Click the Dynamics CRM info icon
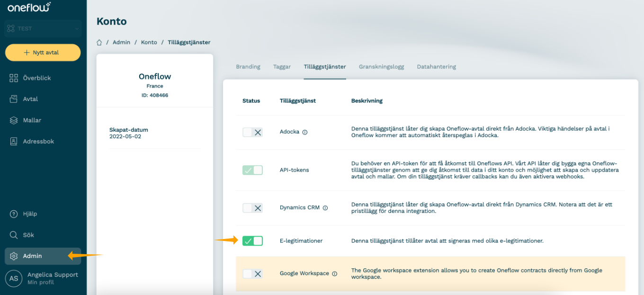This screenshot has height=295, width=644. [325, 208]
